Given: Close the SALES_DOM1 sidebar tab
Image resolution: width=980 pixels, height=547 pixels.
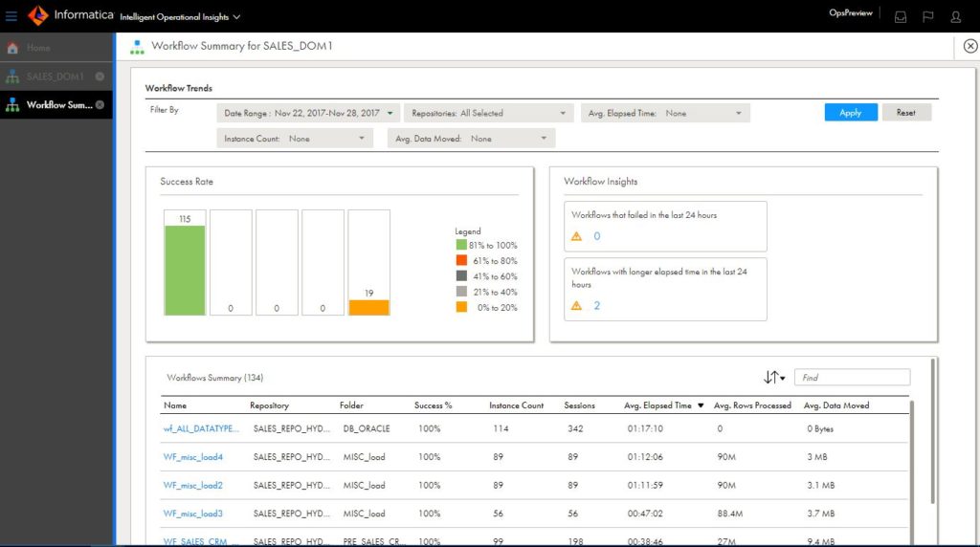Looking at the screenshot, I should click(100, 77).
